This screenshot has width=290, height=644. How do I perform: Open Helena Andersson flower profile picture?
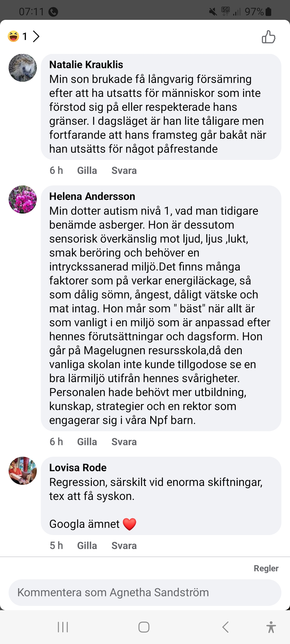[23, 199]
